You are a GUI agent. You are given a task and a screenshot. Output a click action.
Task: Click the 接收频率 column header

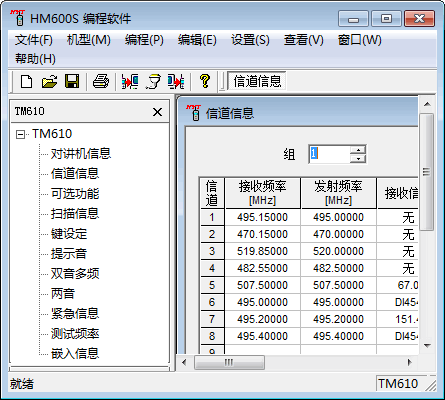click(x=263, y=193)
